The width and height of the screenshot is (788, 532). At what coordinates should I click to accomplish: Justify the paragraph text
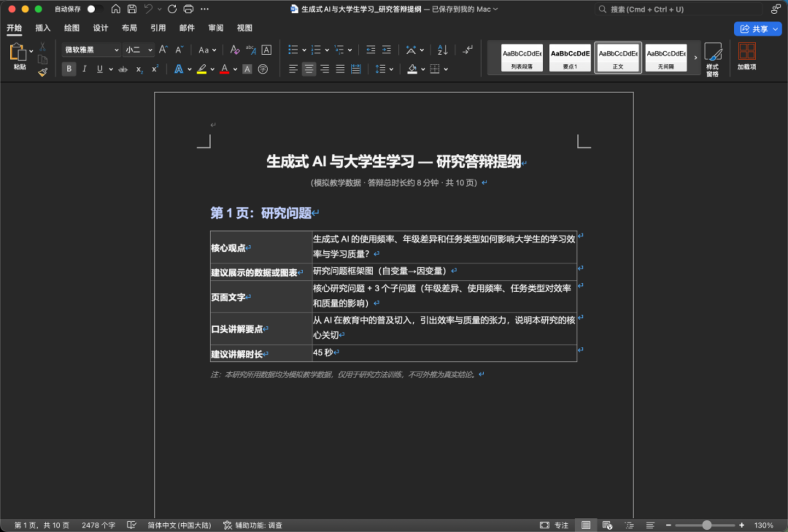340,69
